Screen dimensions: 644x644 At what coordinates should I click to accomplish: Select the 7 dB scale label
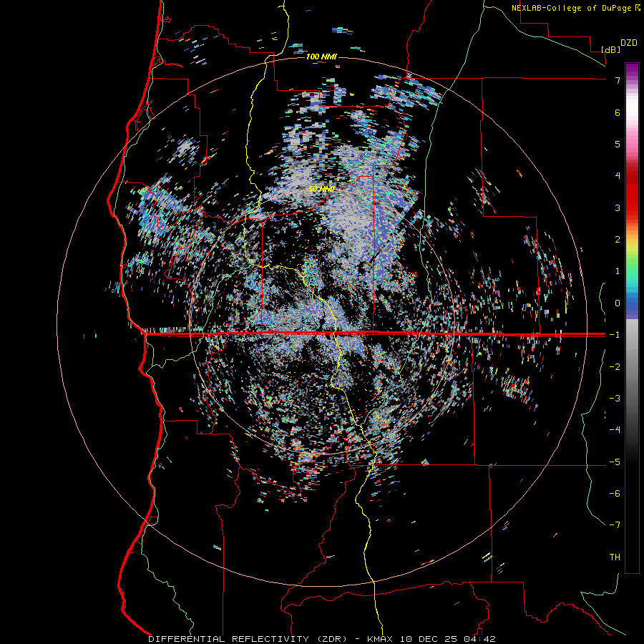(618, 80)
